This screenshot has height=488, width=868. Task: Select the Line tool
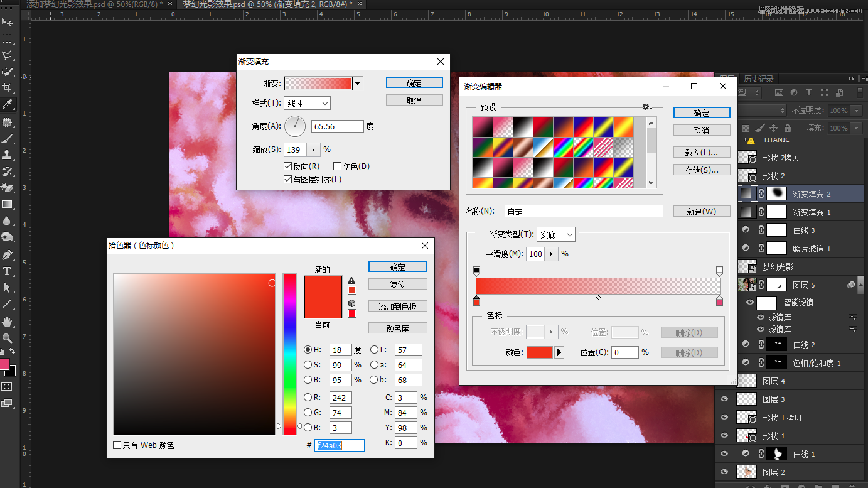pyautogui.click(x=7, y=304)
